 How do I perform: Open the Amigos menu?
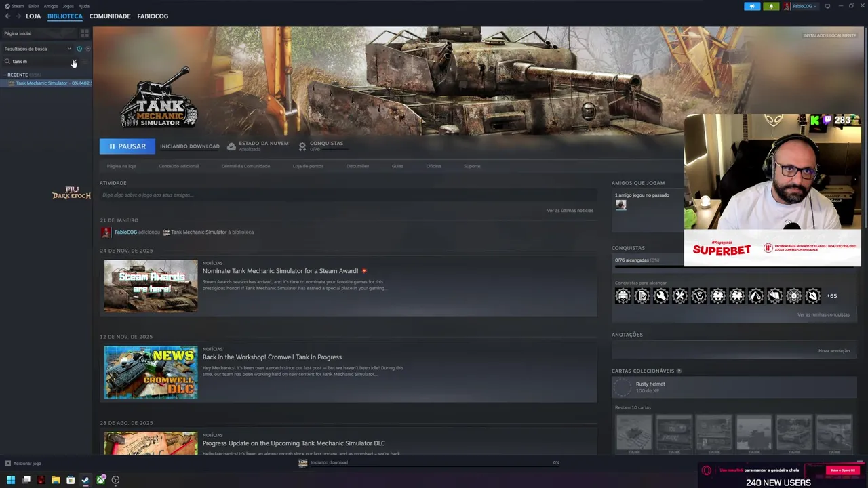coord(51,6)
